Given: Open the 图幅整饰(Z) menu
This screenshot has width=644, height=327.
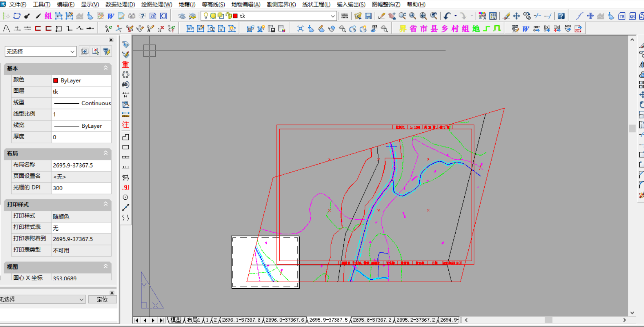Looking at the screenshot, I should 386,4.
